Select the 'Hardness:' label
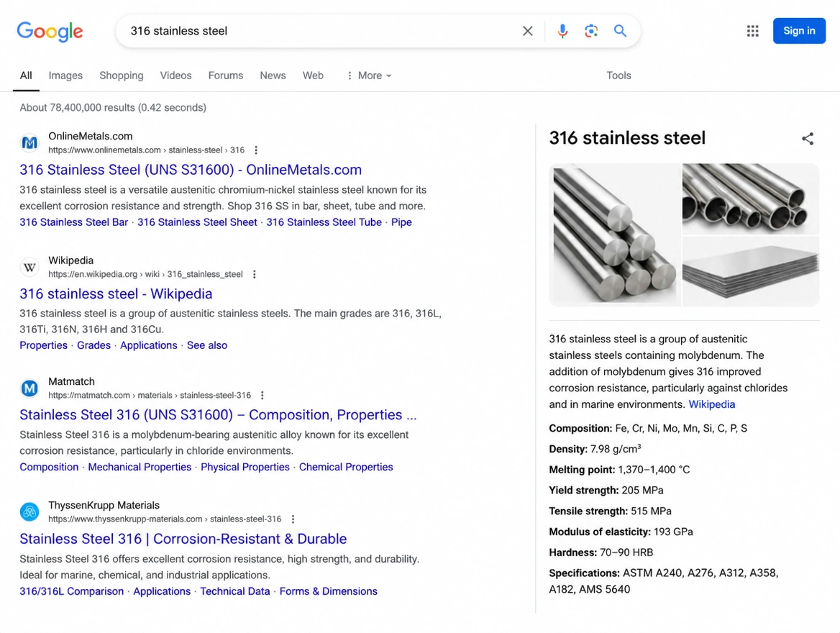The width and height of the screenshot is (840, 633). click(572, 552)
